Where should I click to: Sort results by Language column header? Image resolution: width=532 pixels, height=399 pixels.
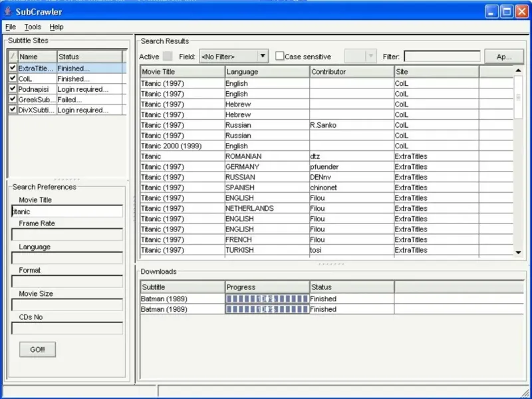[x=267, y=72]
